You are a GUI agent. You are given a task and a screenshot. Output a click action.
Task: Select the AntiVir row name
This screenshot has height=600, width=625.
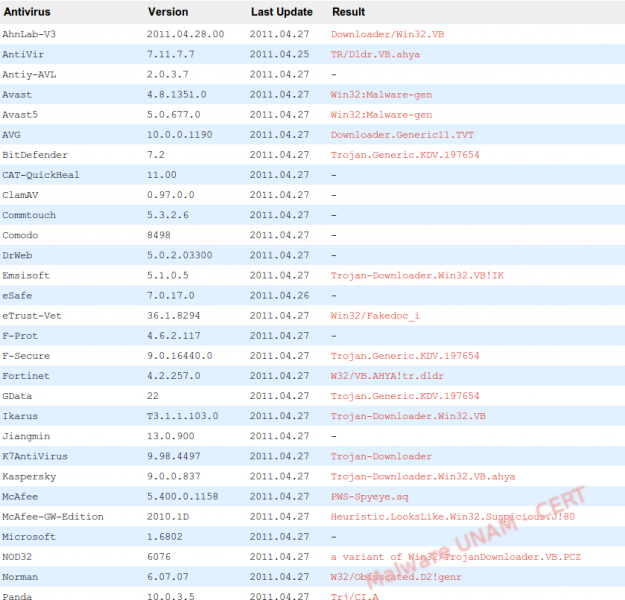point(23,54)
